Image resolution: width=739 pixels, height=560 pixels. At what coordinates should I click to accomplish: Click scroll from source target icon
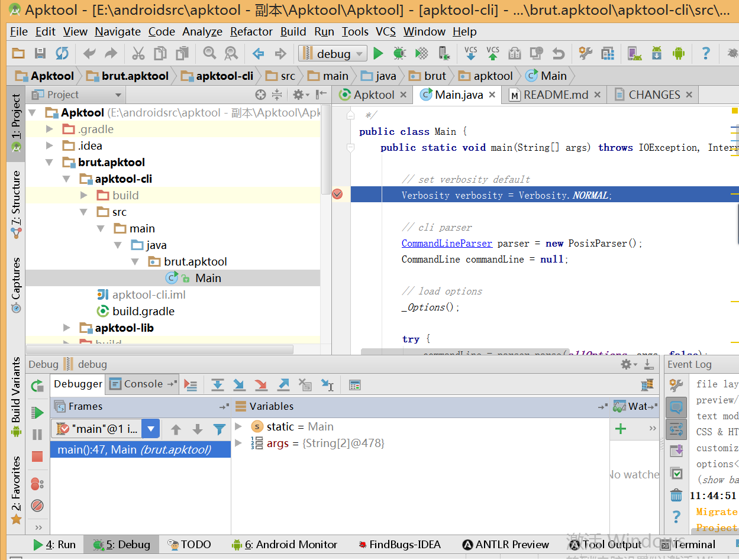tap(260, 95)
